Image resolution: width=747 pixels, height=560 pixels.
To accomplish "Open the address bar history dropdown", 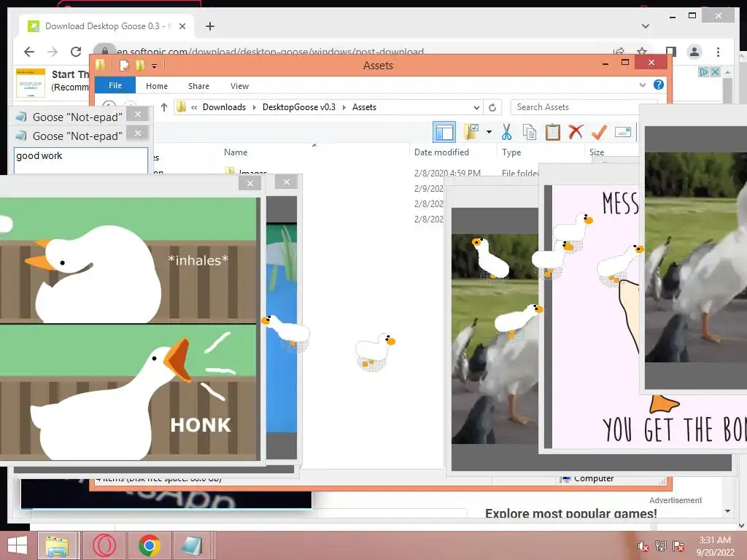I will 476,107.
